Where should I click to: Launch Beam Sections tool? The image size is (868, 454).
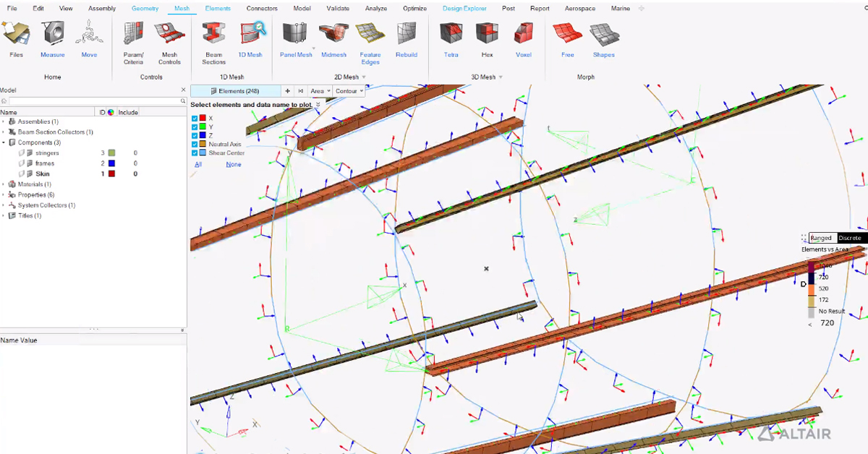coord(214,43)
